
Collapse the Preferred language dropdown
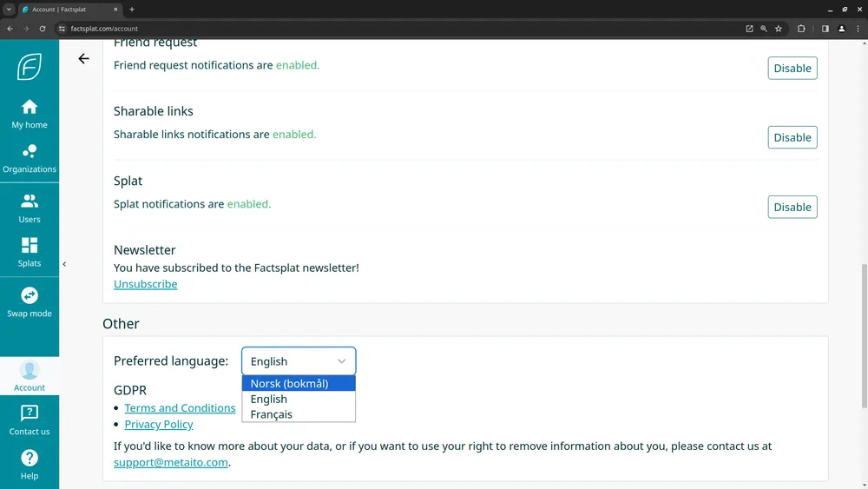click(x=299, y=361)
